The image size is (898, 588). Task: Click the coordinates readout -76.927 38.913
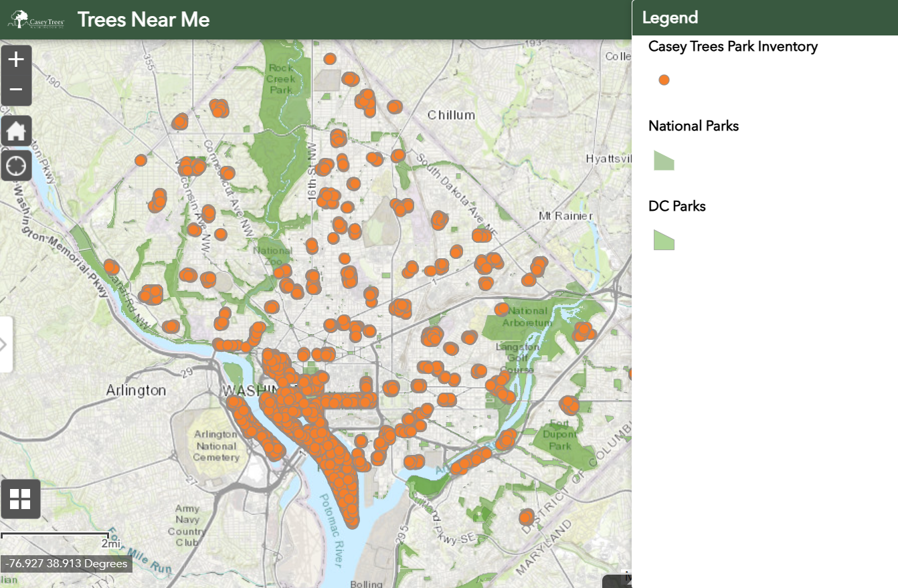[66, 564]
